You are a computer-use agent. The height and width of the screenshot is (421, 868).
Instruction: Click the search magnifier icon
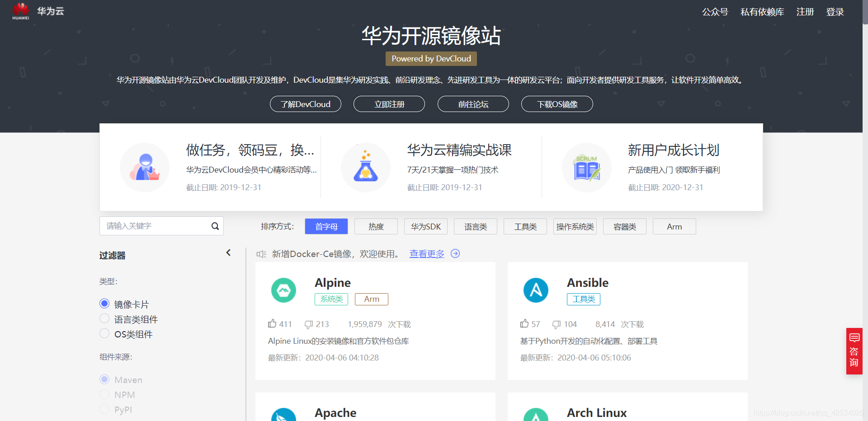[x=215, y=226]
